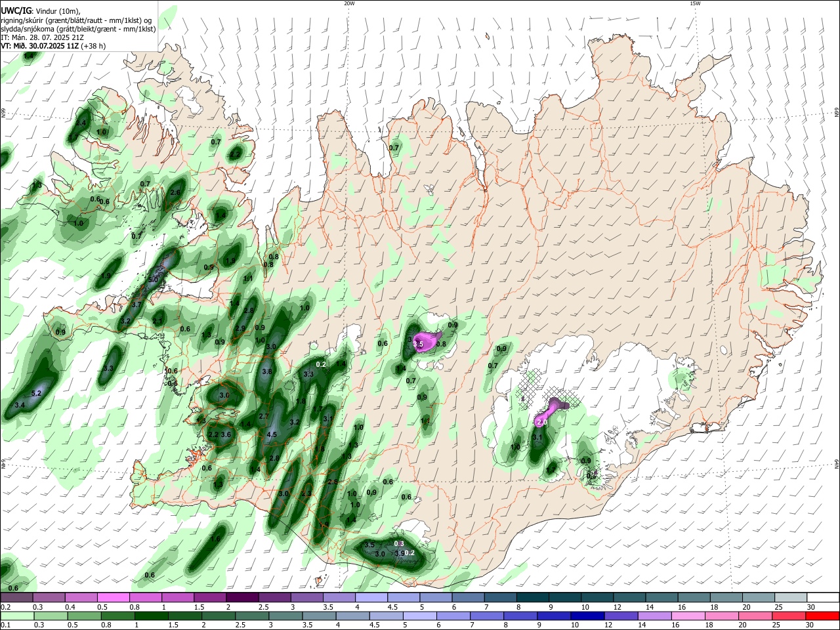The height and width of the screenshot is (630, 840).
Task: Click the 3.7 precipitation value on the map
Action: (136, 304)
